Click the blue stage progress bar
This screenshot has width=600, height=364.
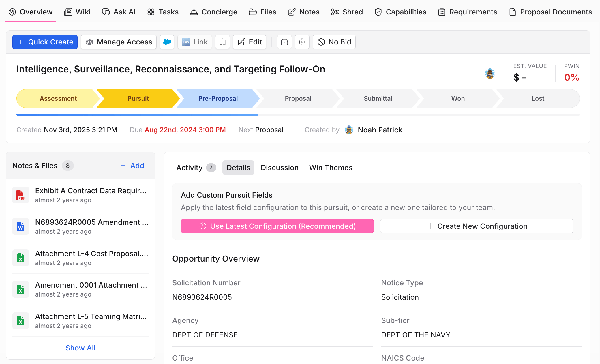(x=137, y=115)
